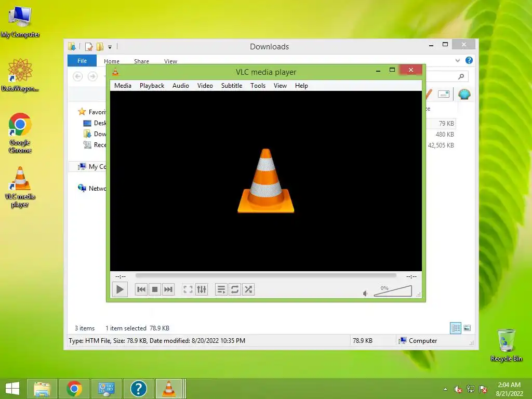532x399 pixels.
Task: Open the Recycle Bin
Action: [506, 345]
